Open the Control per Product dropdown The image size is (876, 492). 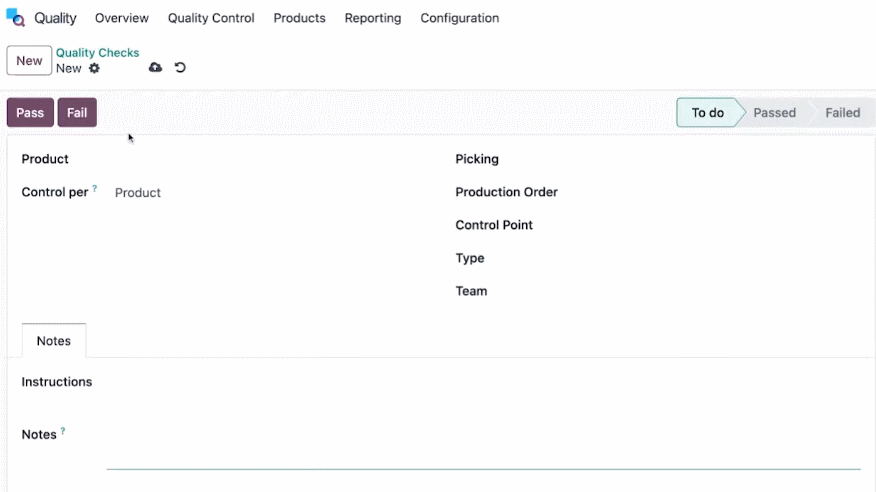tap(268, 193)
